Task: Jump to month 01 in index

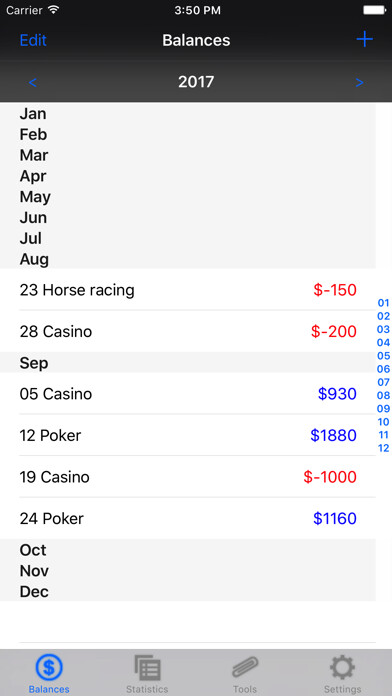Action: point(383,303)
